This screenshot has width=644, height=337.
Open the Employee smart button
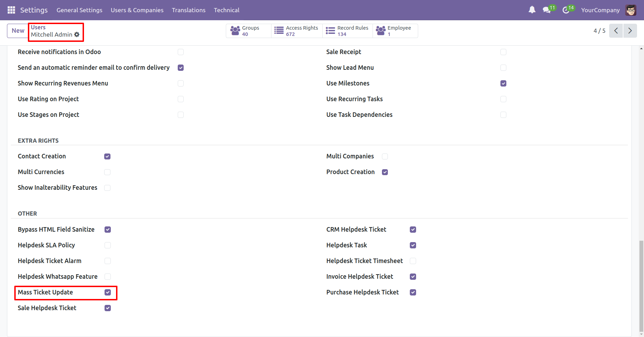(x=395, y=31)
